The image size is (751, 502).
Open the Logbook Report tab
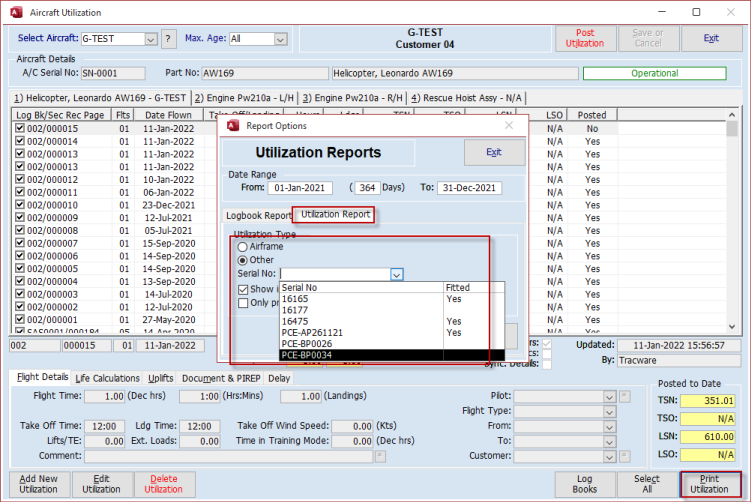coord(259,216)
